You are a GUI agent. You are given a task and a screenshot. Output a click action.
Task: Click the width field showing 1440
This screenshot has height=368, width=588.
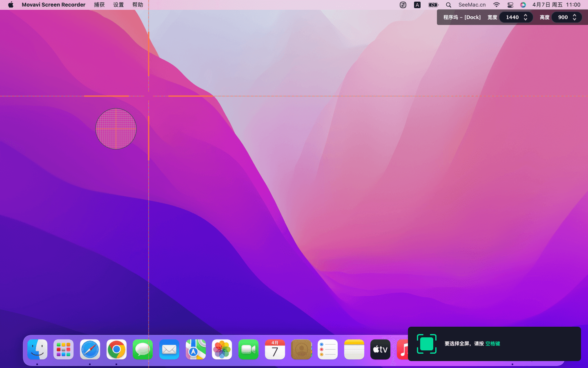coord(512,17)
